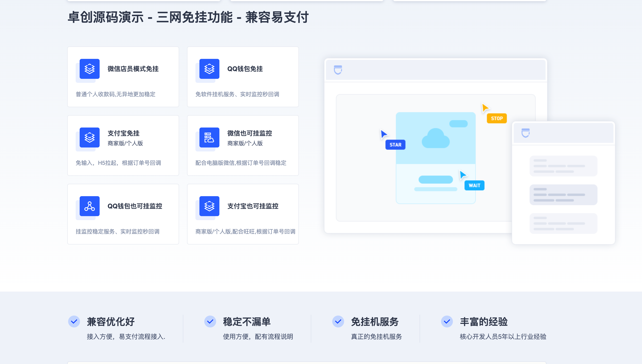
Task: Click the checkmark icon beside 兼容优化好
Action: [74, 321]
